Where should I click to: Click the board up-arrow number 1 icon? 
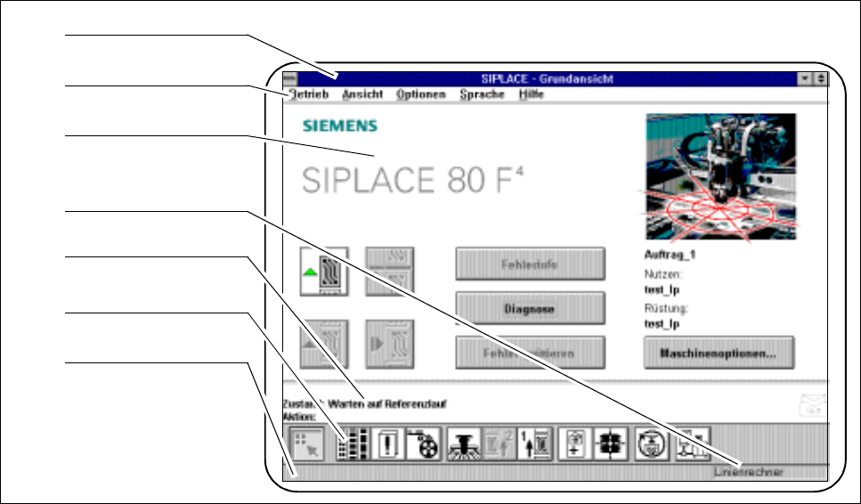tap(534, 443)
